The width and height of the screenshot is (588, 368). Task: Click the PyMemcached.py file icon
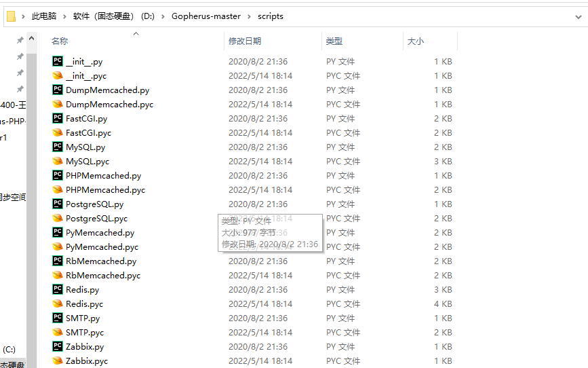[58, 232]
